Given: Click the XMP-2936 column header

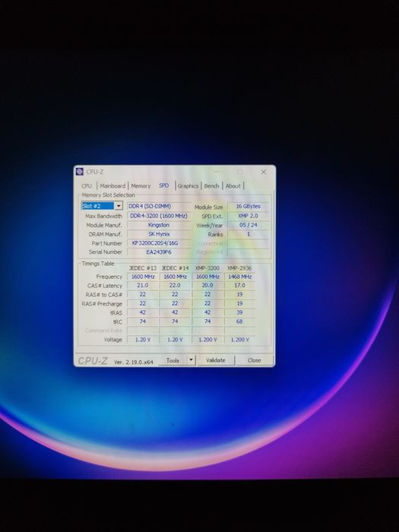Looking at the screenshot, I should click(x=239, y=268).
